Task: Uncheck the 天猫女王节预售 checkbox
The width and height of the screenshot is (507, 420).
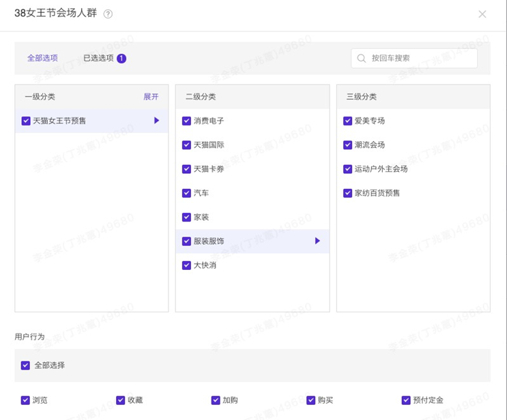Action: [26, 121]
